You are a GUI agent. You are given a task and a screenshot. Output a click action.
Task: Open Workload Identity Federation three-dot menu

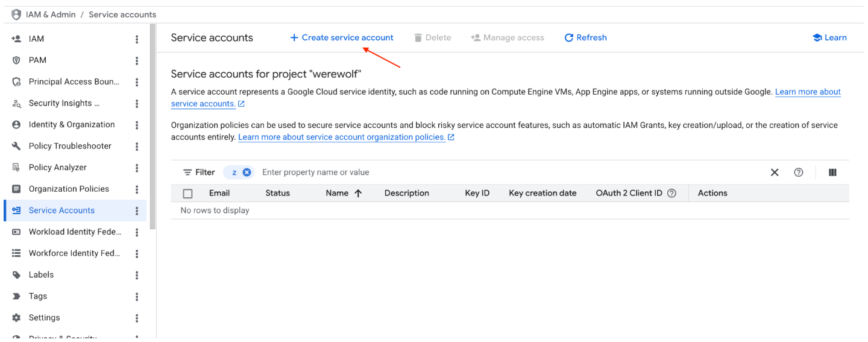pyautogui.click(x=137, y=232)
